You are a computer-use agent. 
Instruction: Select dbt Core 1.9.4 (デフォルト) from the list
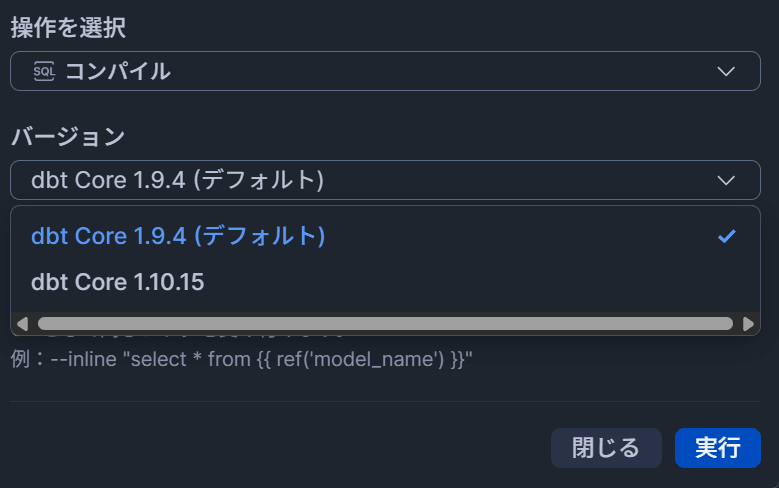click(x=178, y=236)
